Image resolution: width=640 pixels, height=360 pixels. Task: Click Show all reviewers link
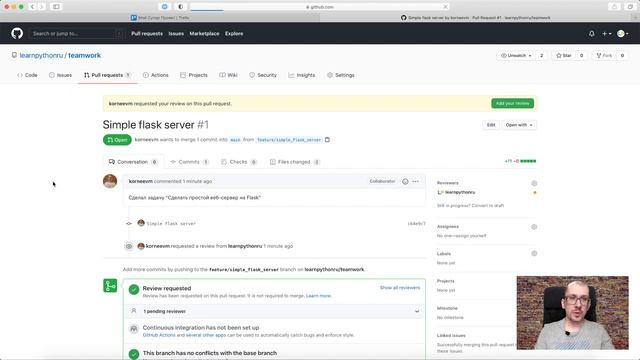click(x=400, y=288)
